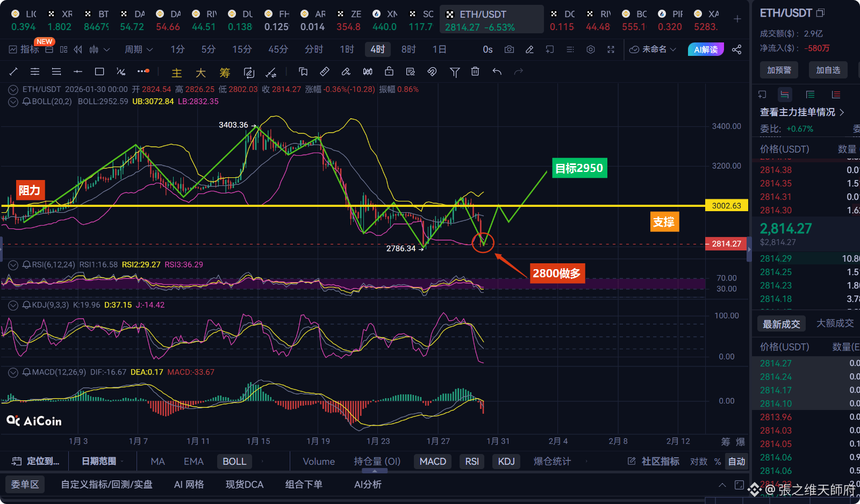Collapse the KDJ indicator pane chevron
Screen dimensions: 860x504
tap(13, 305)
